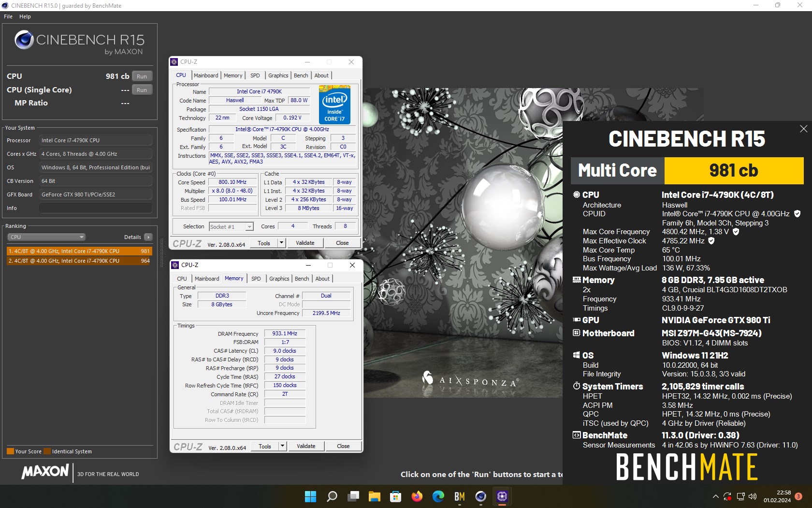Open Task View from the taskbar
The height and width of the screenshot is (508, 812).
click(x=354, y=496)
